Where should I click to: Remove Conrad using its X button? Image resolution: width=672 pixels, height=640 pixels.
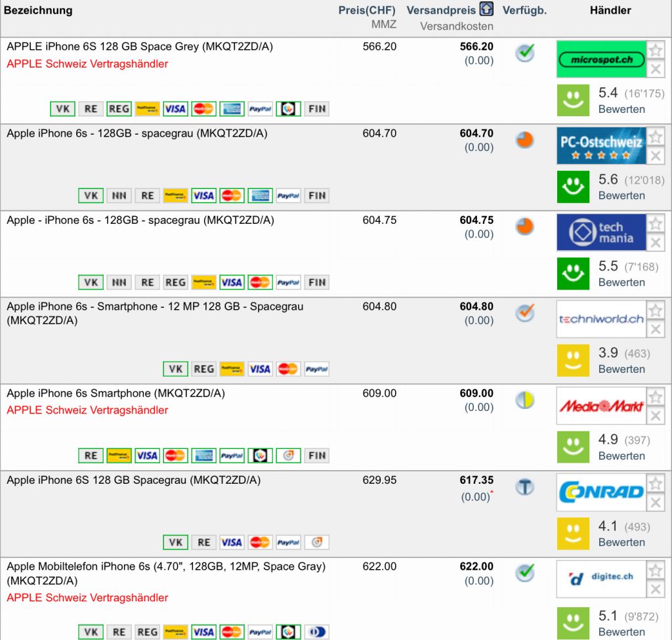[656, 502]
